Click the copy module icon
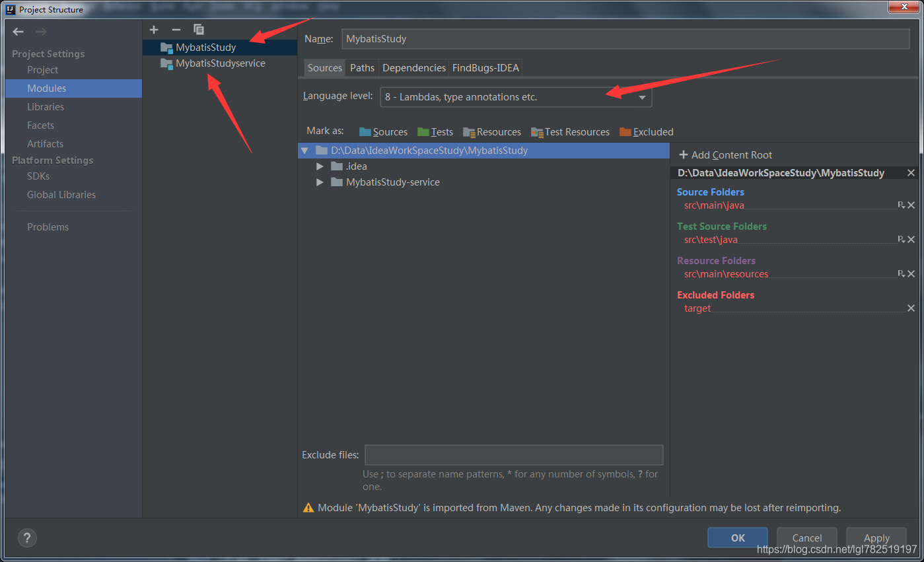This screenshot has height=562, width=924. (198, 29)
